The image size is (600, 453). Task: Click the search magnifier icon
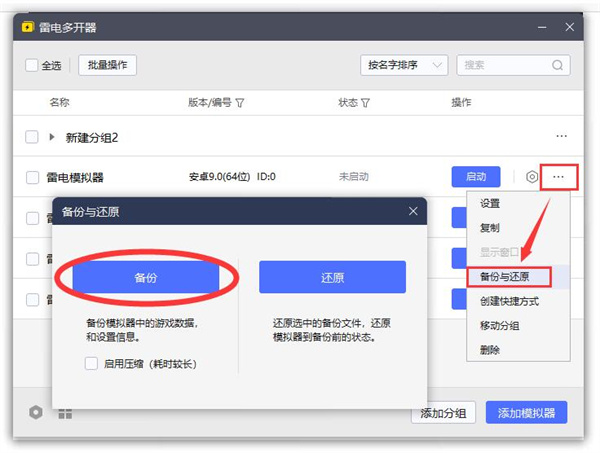(x=557, y=65)
